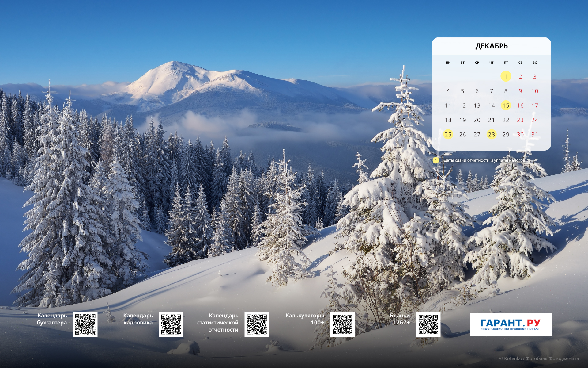Click the Календарь кадровика label

(138, 319)
